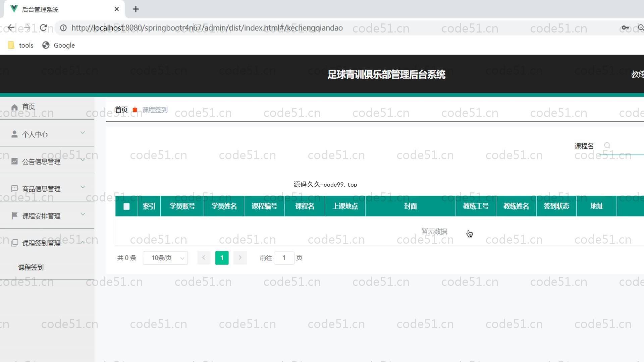Click the 暂无数据 empty message
Image resolution: width=644 pixels, height=362 pixels.
[434, 231]
